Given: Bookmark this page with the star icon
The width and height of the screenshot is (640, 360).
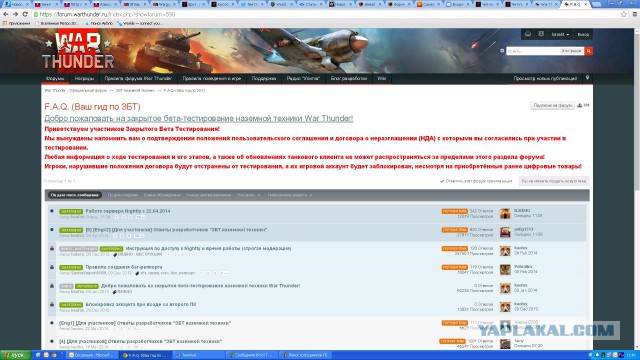Looking at the screenshot, I should click(x=624, y=14).
